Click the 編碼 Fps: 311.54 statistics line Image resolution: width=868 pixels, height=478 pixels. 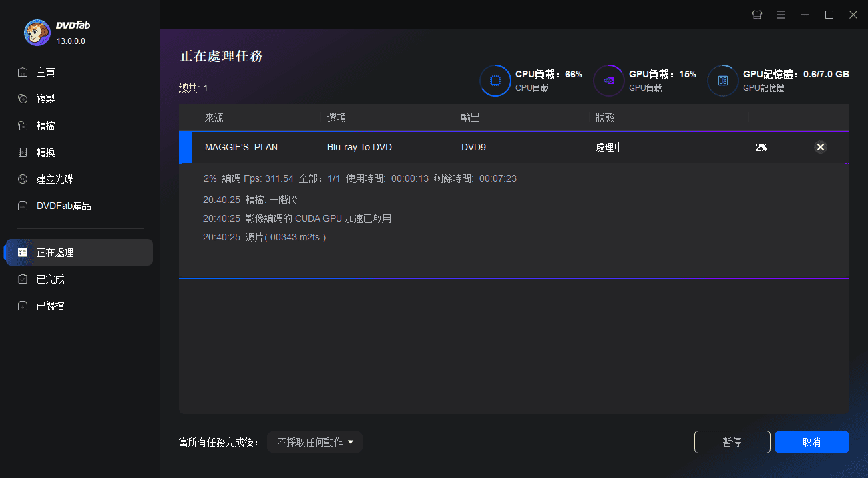(360, 178)
